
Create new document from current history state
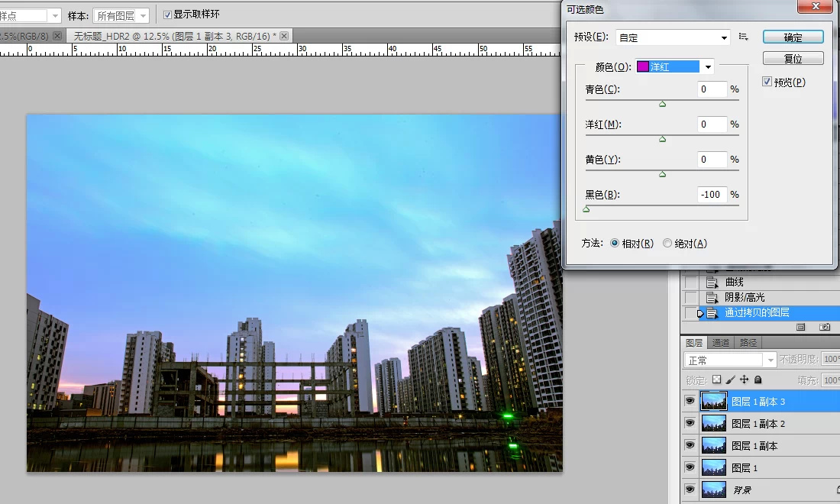tap(800, 327)
